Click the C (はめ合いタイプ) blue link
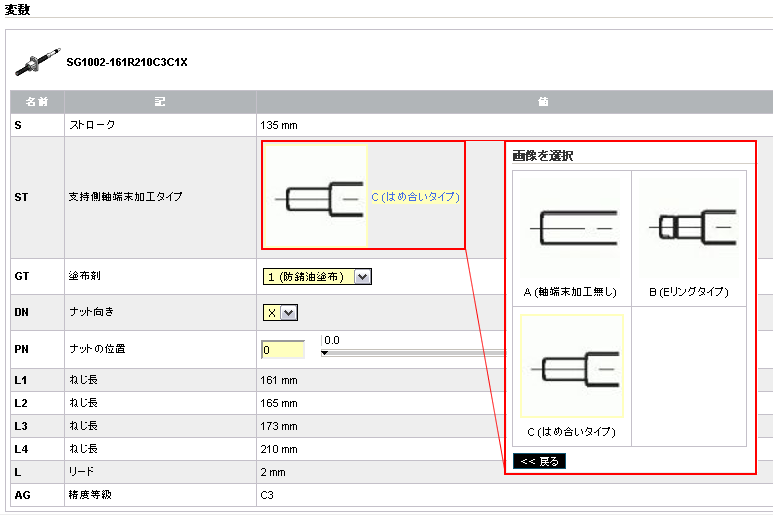The width and height of the screenshot is (773, 518). coord(415,198)
